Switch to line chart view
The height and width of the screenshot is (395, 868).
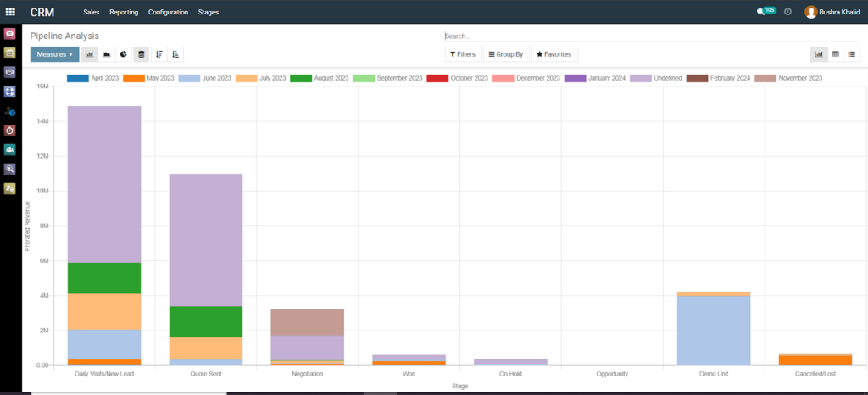107,54
